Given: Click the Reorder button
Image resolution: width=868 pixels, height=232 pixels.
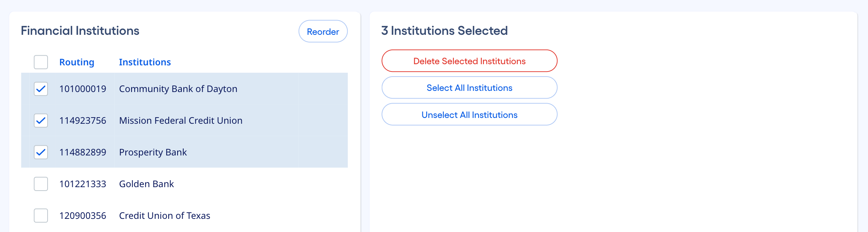Looking at the screenshot, I should click(x=323, y=31).
